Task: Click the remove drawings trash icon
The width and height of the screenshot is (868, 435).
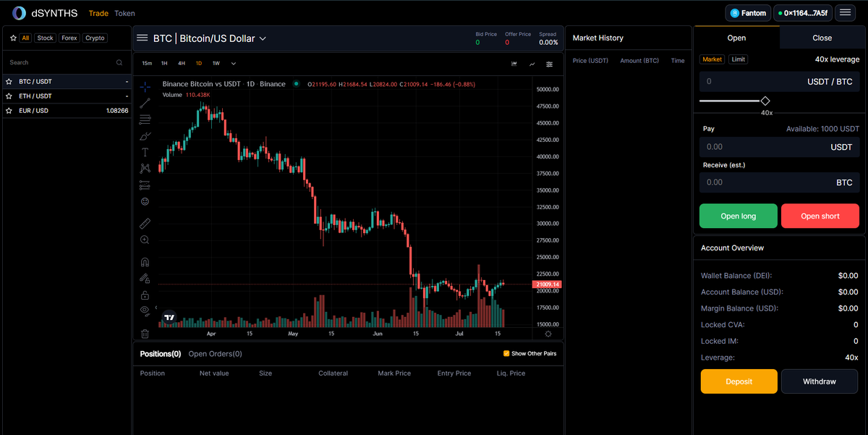Action: click(145, 334)
